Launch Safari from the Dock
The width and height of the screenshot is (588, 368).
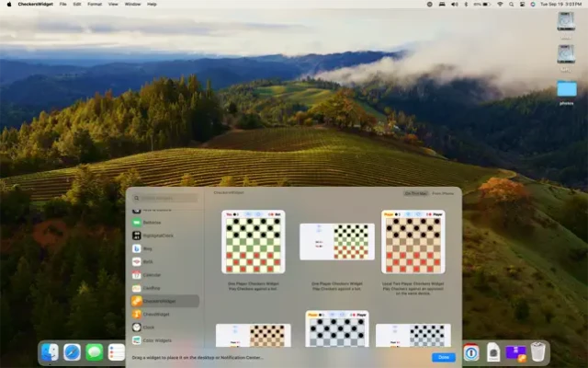tap(72, 352)
